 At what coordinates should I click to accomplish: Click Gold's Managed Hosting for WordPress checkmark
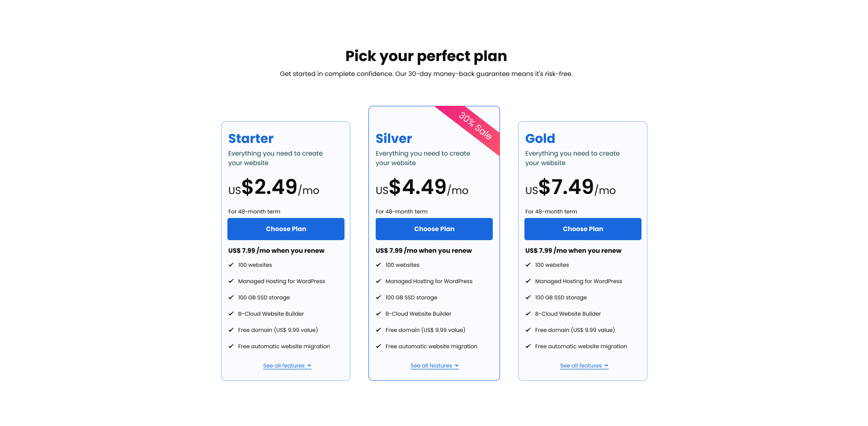click(x=528, y=281)
